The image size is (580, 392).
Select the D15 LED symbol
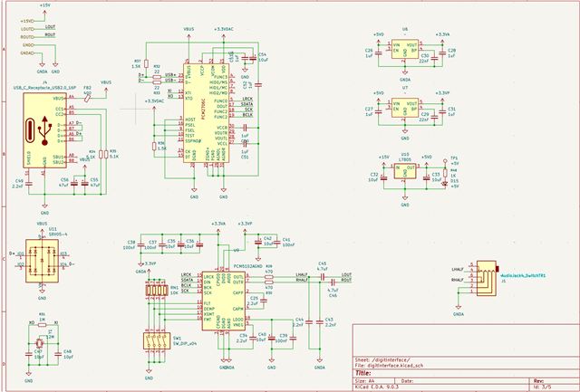(x=445, y=184)
